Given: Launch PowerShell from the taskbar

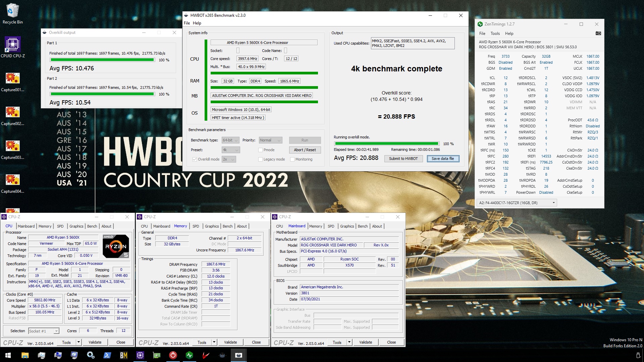Looking at the screenshot, I should click(x=107, y=355).
